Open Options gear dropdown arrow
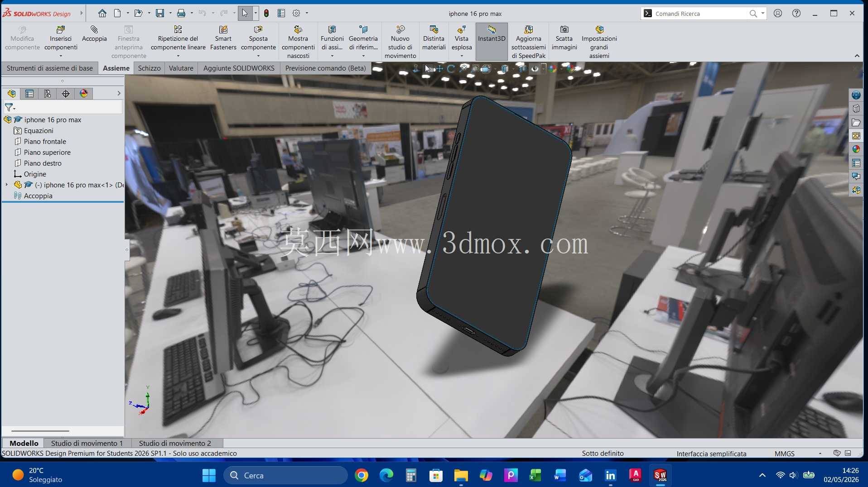Screen dimensions: 868x487 coord(307,13)
